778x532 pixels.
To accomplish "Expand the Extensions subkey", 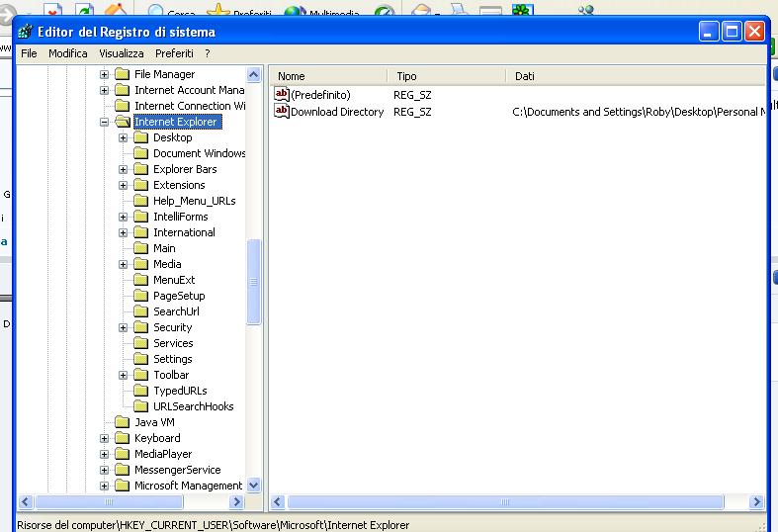I will [x=123, y=186].
